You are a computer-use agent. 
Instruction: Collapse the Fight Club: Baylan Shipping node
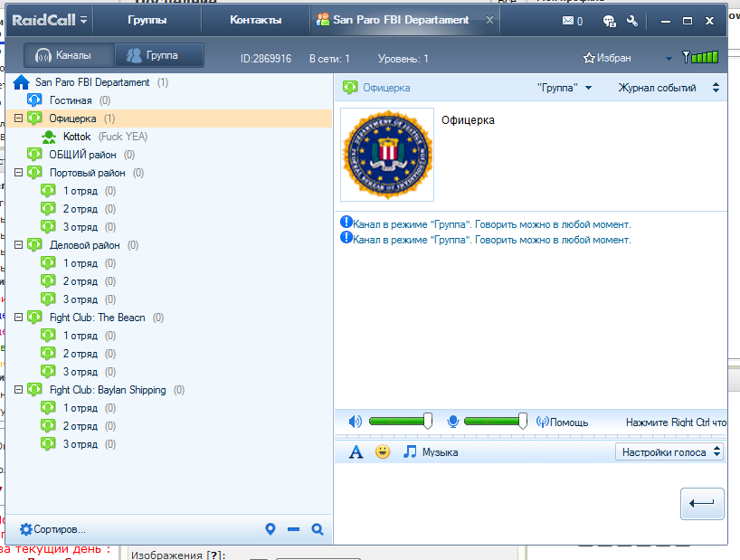point(18,389)
